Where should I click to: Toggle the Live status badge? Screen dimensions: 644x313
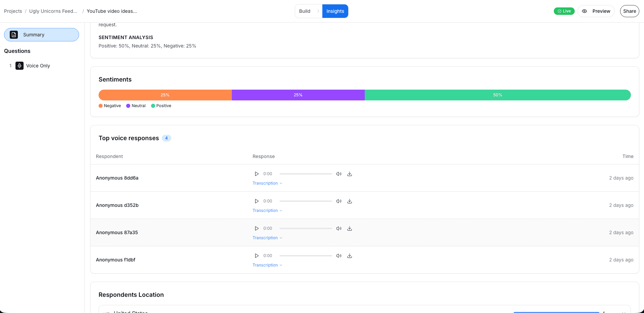tap(564, 11)
